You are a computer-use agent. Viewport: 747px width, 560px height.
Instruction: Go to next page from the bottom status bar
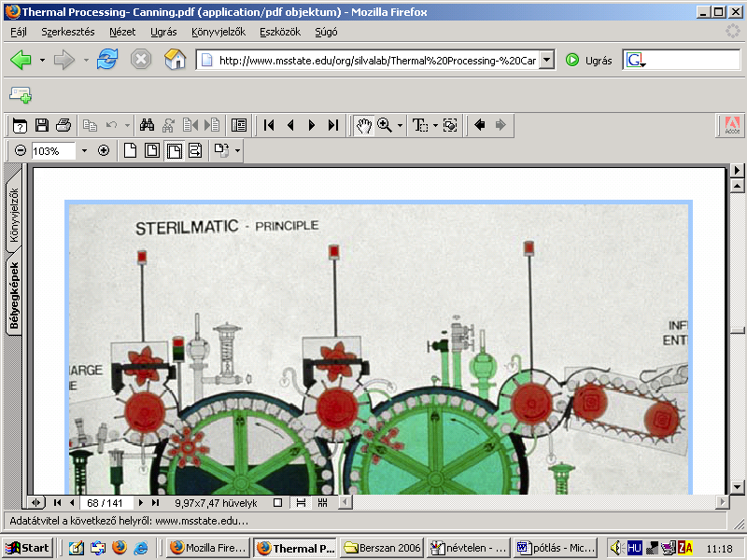141,502
